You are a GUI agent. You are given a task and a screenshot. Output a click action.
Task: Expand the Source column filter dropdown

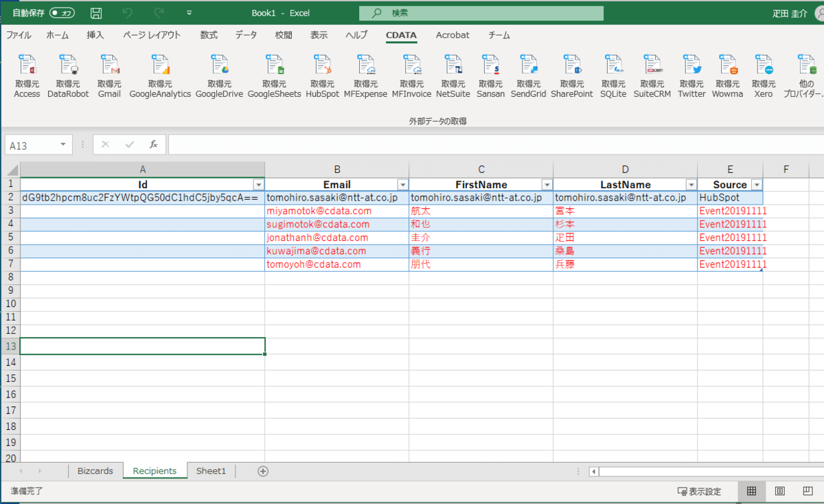pos(756,185)
